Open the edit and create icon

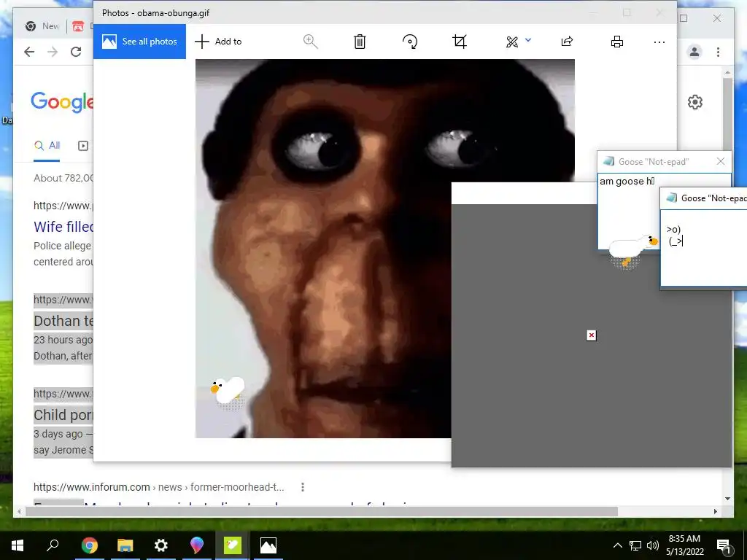point(512,42)
